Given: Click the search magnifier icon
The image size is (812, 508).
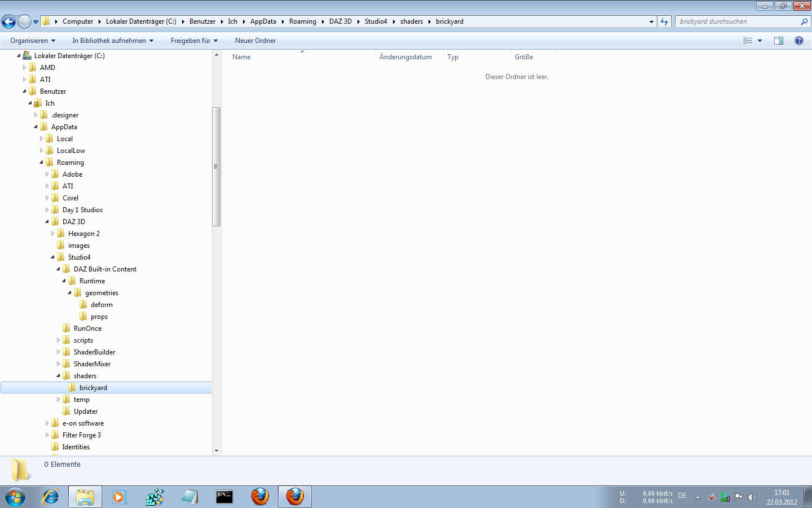Looking at the screenshot, I should pyautogui.click(x=804, y=21).
